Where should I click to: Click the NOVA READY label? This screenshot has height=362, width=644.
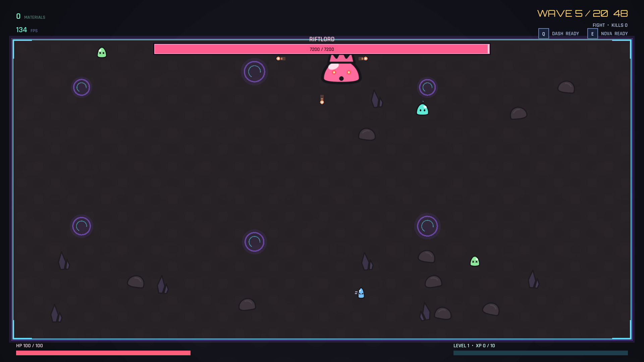(614, 34)
